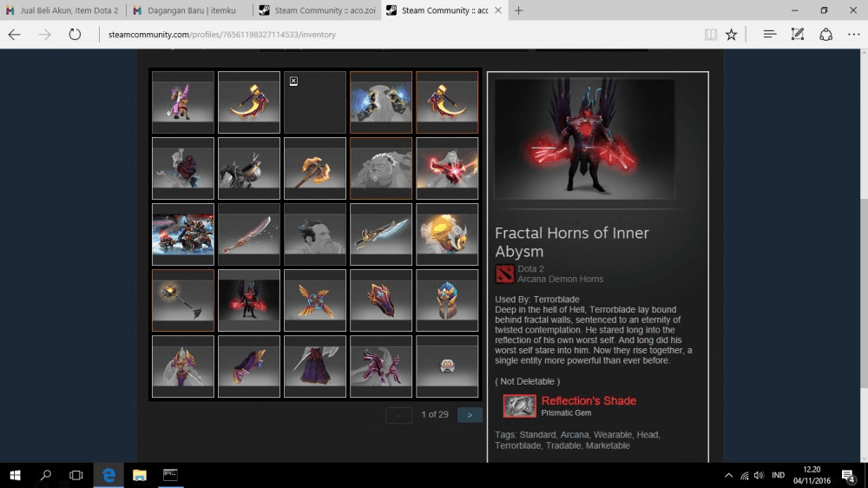The width and height of the screenshot is (868, 488).
Task: Click the previous inventory page arrow
Action: click(x=398, y=415)
